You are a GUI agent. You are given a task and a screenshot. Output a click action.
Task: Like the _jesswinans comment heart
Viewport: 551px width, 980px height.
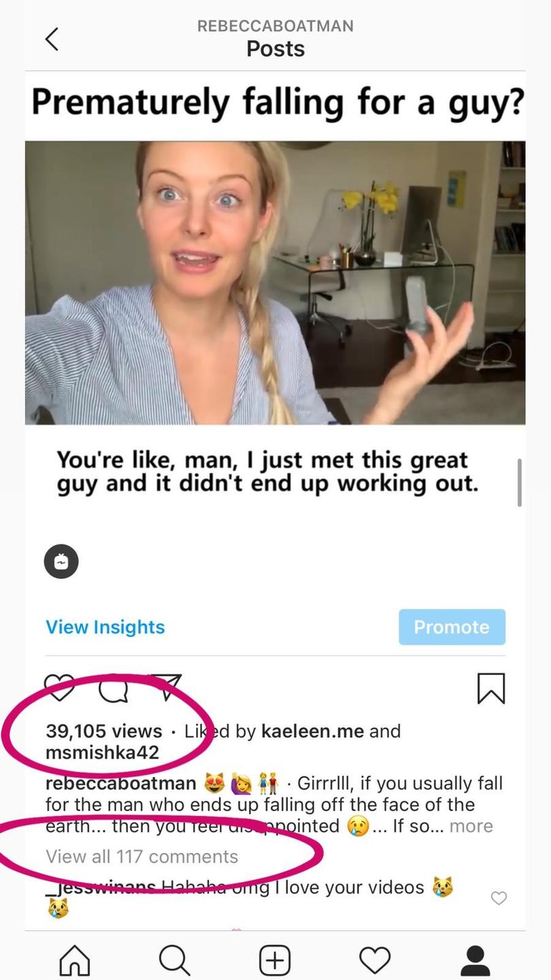(499, 898)
